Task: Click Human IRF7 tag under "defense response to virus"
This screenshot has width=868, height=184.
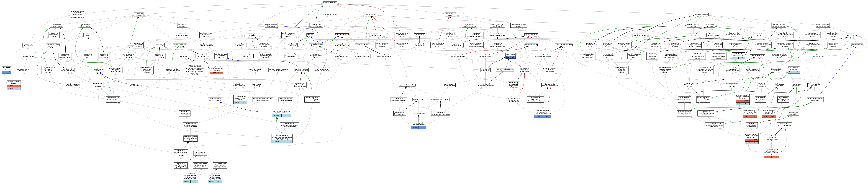Action: pyautogui.click(x=14, y=86)
